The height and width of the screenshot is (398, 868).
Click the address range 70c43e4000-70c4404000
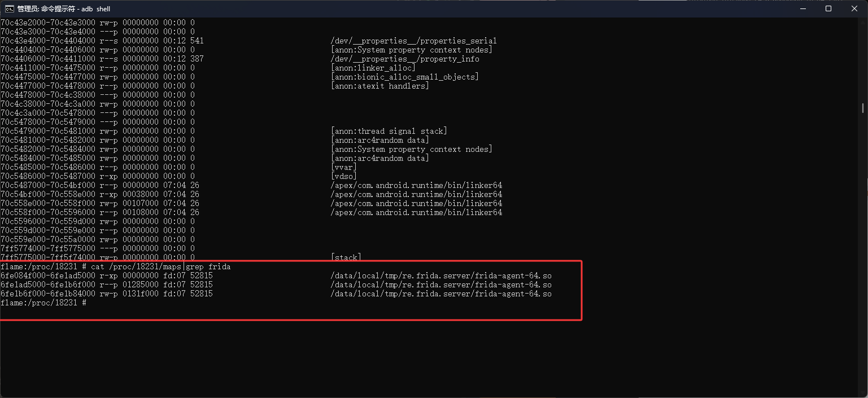click(x=47, y=41)
